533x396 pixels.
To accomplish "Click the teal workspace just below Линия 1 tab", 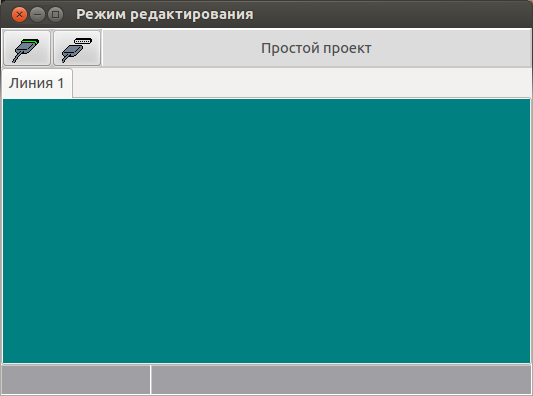I will (36, 109).
